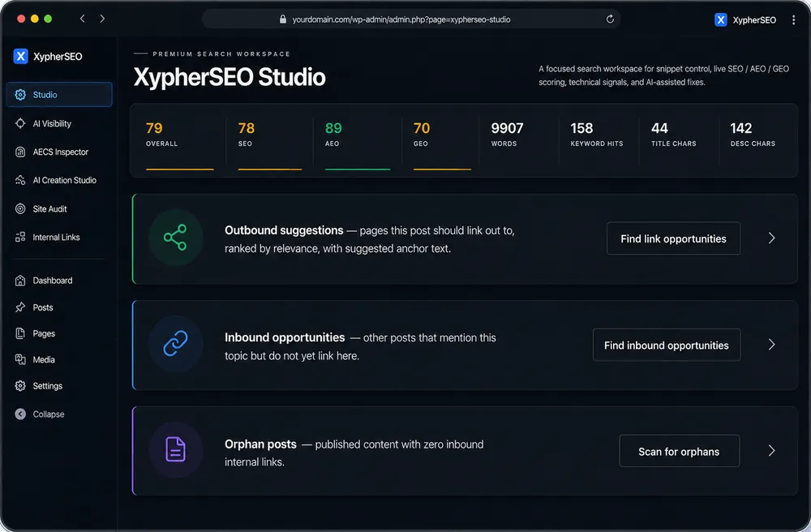Click the browser address bar URL
The height and width of the screenshot is (532, 811).
tap(401, 19)
